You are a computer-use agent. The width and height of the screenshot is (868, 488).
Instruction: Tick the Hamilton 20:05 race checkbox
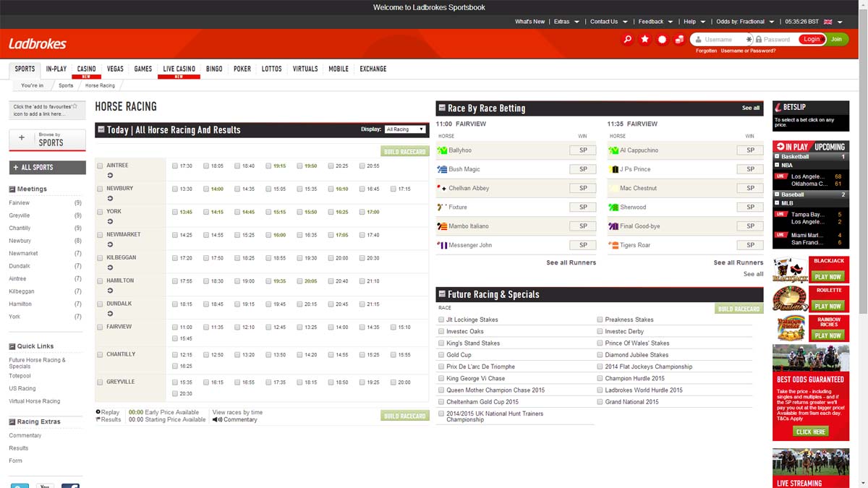pos(299,281)
